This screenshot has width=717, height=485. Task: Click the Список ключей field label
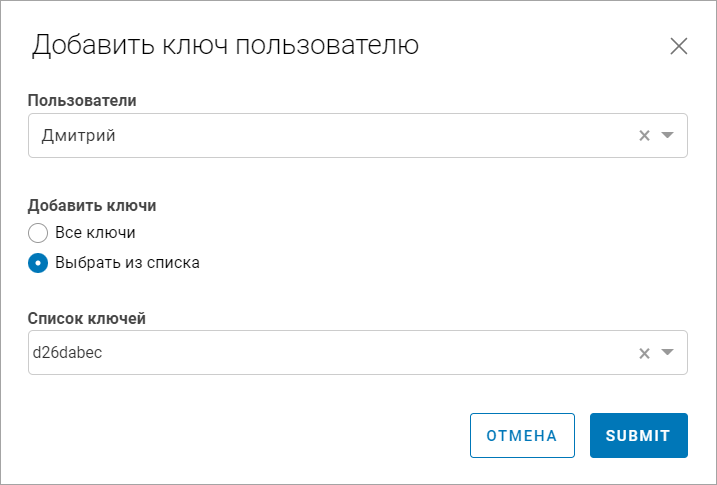[x=86, y=318]
